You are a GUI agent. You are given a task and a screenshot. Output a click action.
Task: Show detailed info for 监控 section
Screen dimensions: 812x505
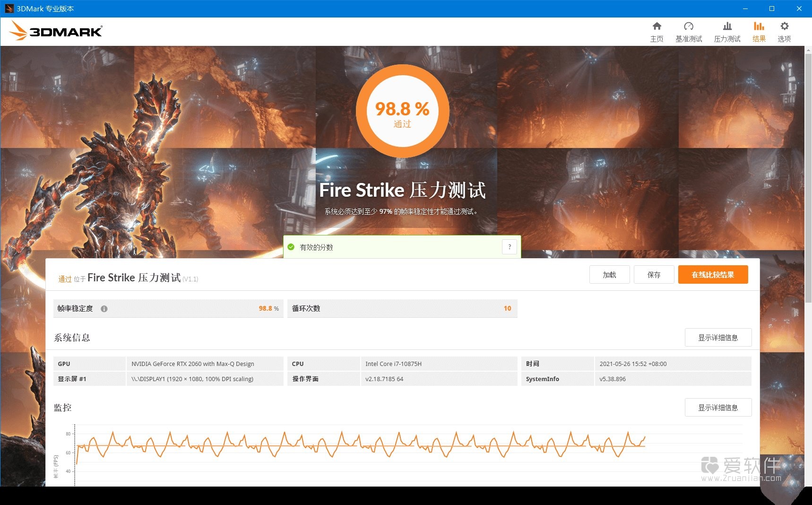coord(718,408)
